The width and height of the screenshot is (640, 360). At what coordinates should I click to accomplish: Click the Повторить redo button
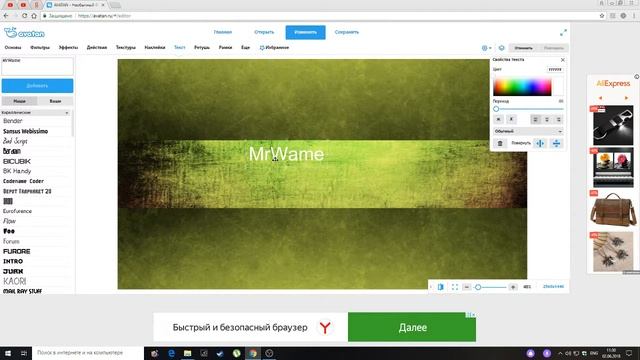(553, 48)
